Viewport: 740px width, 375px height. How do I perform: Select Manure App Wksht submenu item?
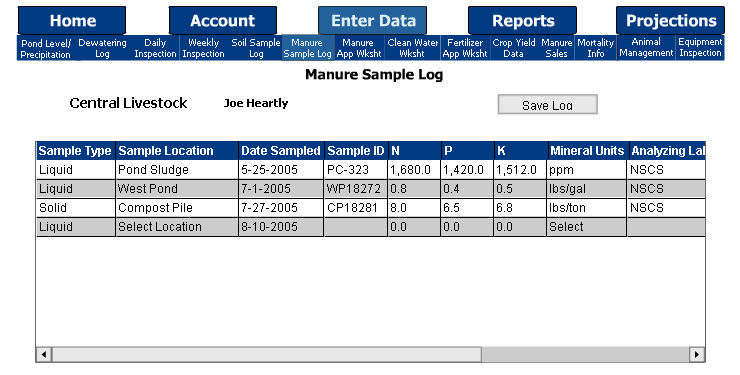point(359,48)
